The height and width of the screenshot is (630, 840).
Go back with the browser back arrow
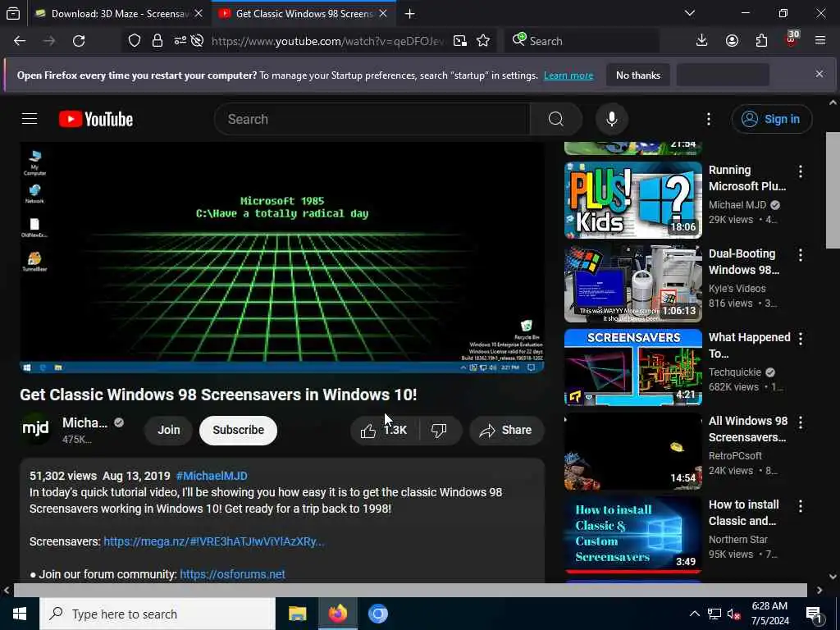pos(20,41)
